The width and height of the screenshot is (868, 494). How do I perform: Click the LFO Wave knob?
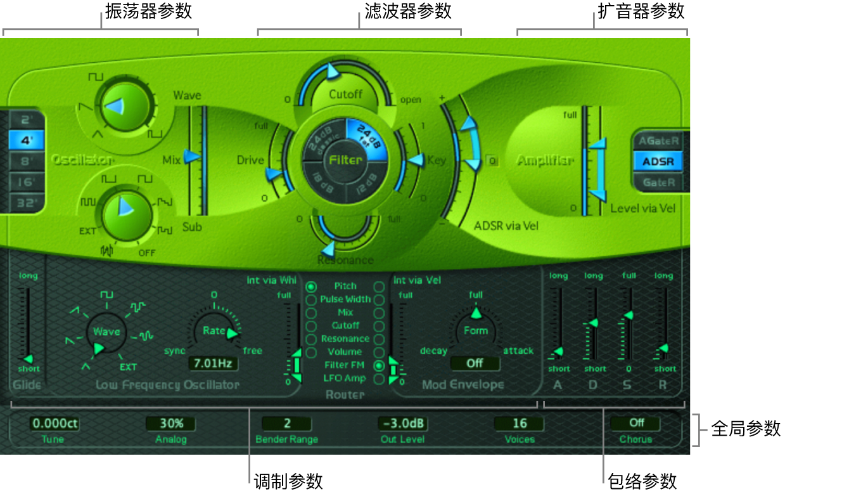tap(106, 332)
